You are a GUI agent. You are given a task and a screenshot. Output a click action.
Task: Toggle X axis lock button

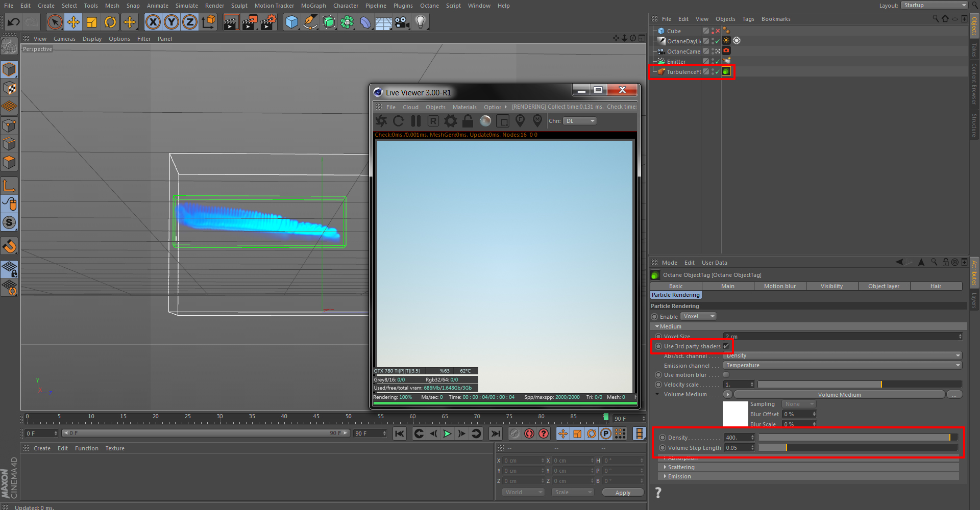click(x=153, y=22)
